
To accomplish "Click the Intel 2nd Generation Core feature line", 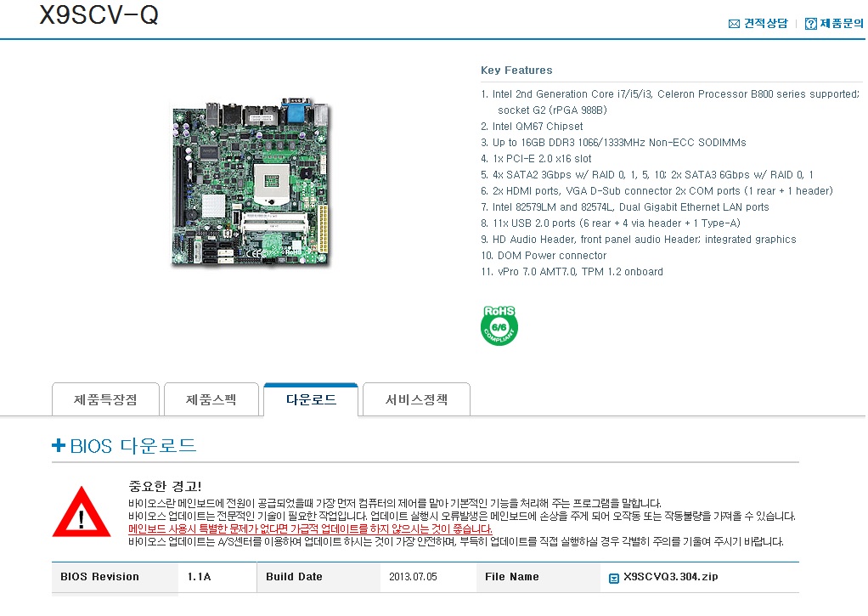I will [x=670, y=102].
